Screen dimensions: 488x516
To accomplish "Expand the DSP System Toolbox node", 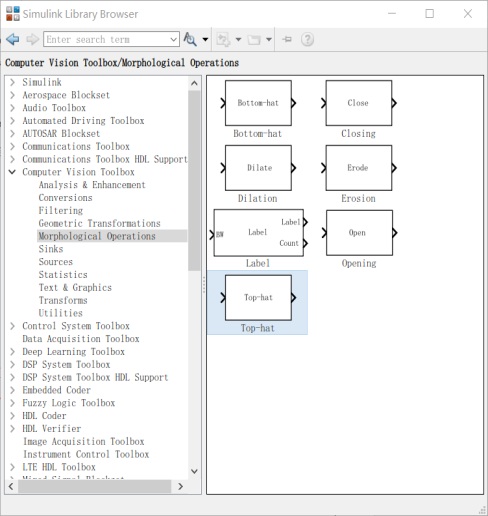I will pyautogui.click(x=12, y=364).
